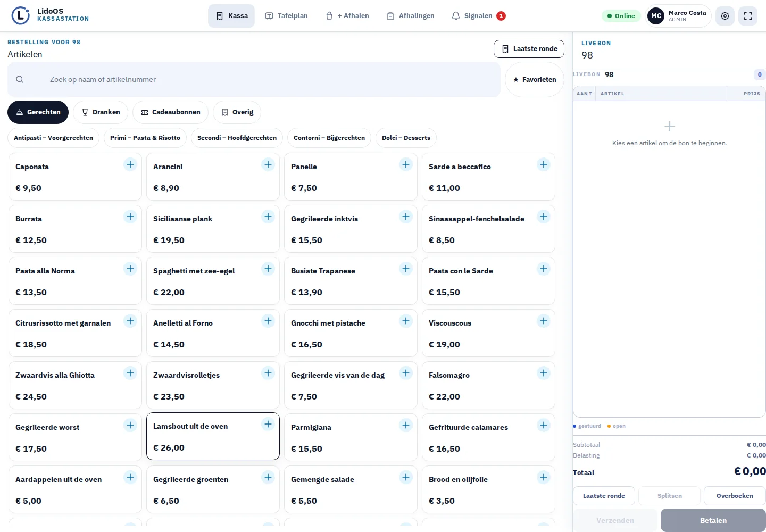Click the Signalen badge showing 1
This screenshot has height=532, width=766.
[501, 16]
